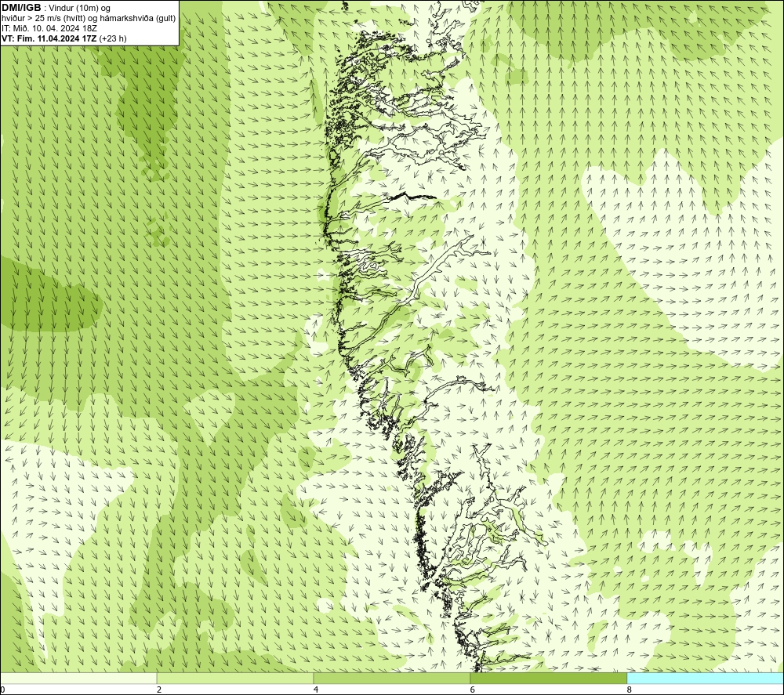Pick the cyan legend swatch above 8 m/s

tap(706, 679)
